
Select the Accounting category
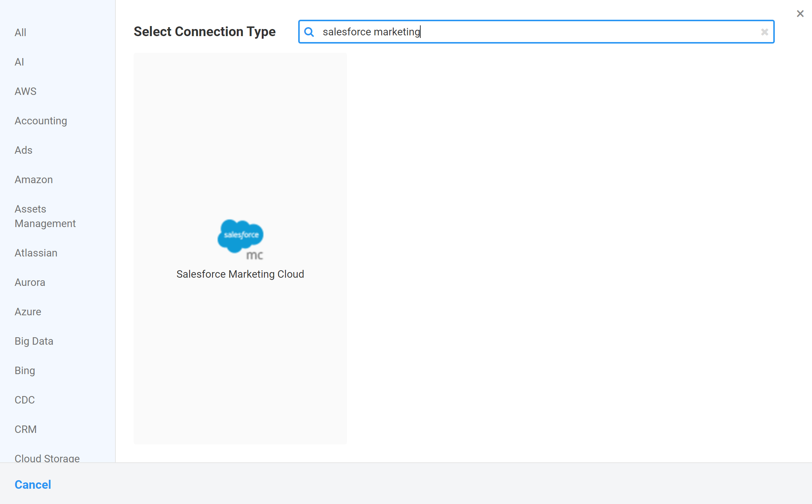[x=41, y=121]
